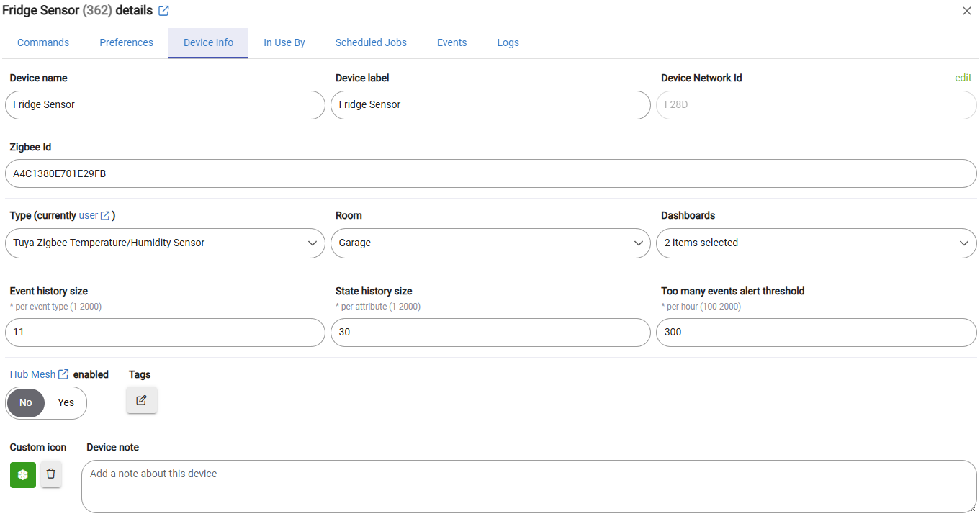Click the Tags edit pencil icon

(142, 400)
